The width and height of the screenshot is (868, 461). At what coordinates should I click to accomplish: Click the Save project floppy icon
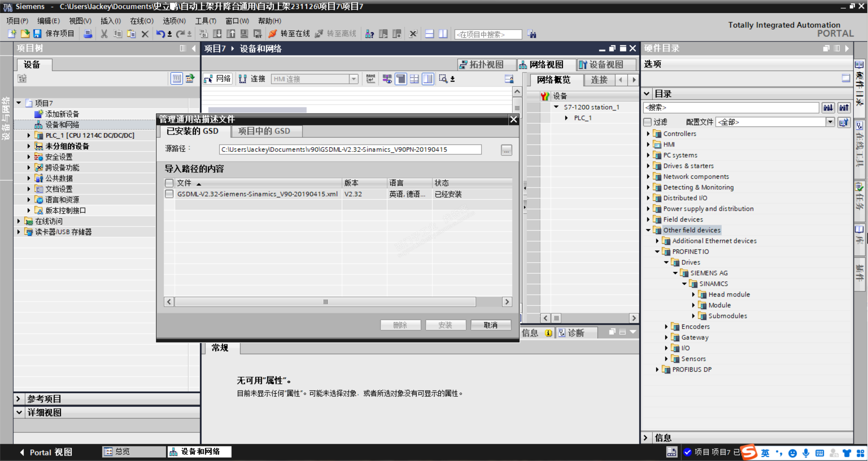point(37,34)
